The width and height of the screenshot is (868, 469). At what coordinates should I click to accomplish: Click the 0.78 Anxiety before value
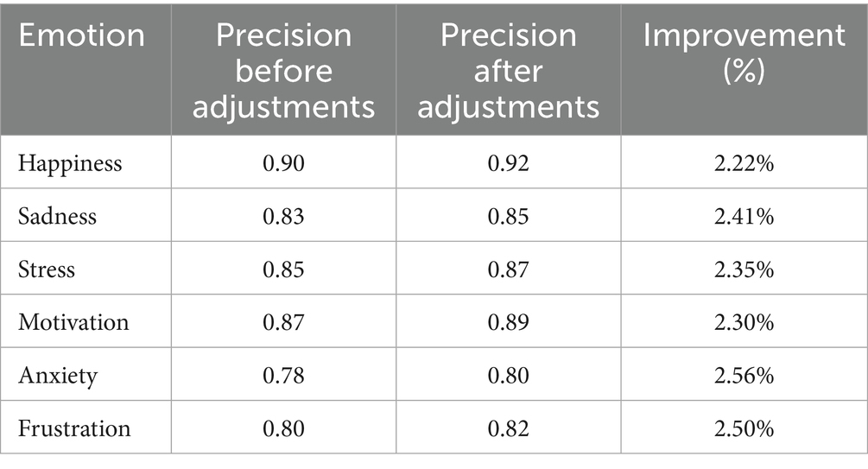(x=283, y=376)
